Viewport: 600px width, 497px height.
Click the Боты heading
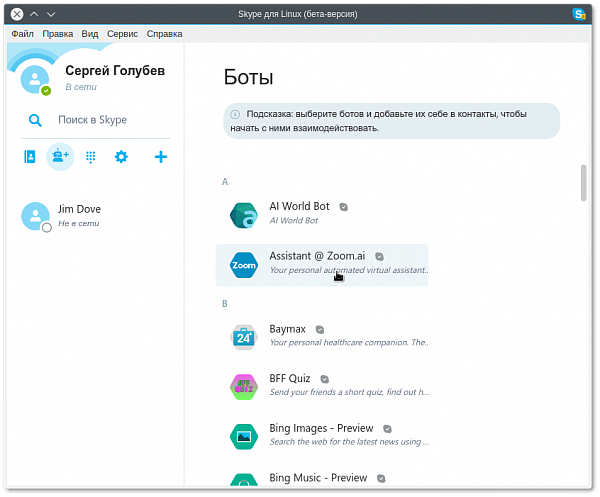[248, 78]
